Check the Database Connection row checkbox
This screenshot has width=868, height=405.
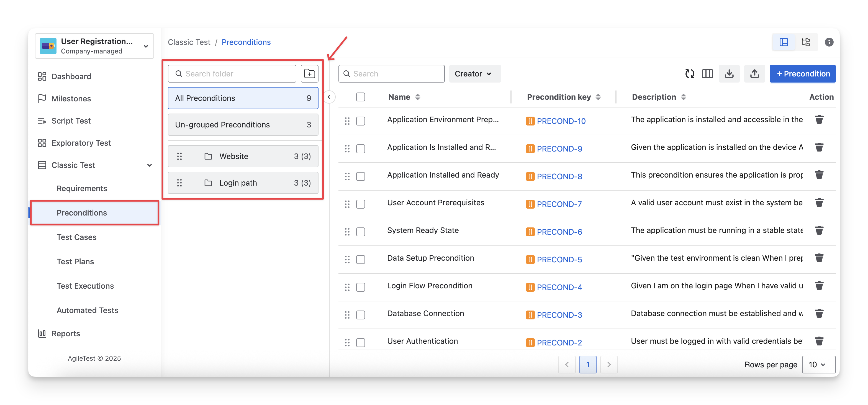pos(360,315)
